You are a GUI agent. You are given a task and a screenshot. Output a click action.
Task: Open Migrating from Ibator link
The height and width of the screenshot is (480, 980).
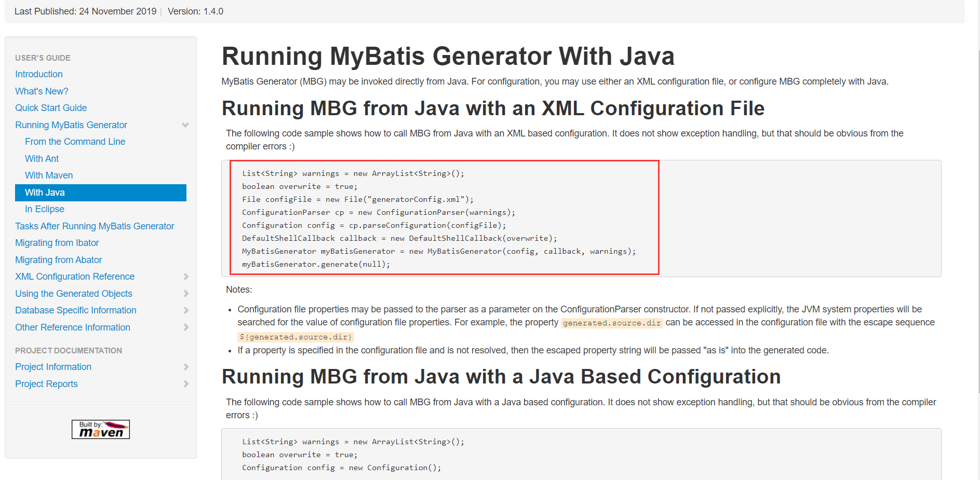tap(57, 243)
